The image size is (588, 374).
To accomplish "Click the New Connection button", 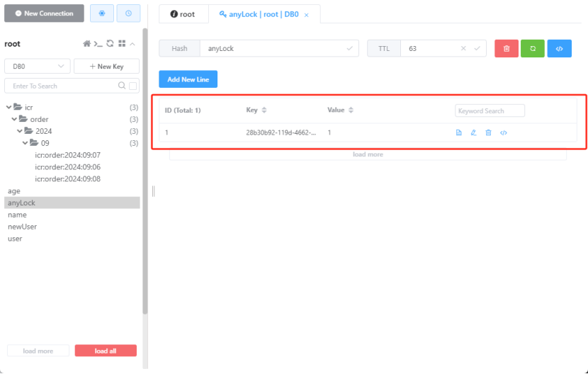I will click(x=44, y=13).
